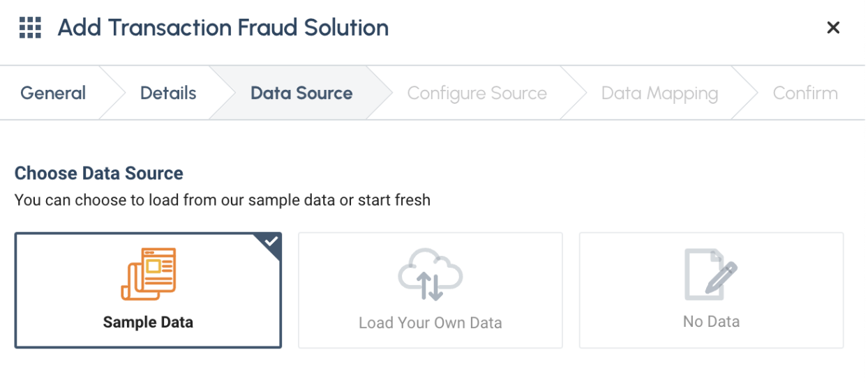Screen dimensions: 868x382
Task: Open the Details step tab
Action: tap(168, 93)
